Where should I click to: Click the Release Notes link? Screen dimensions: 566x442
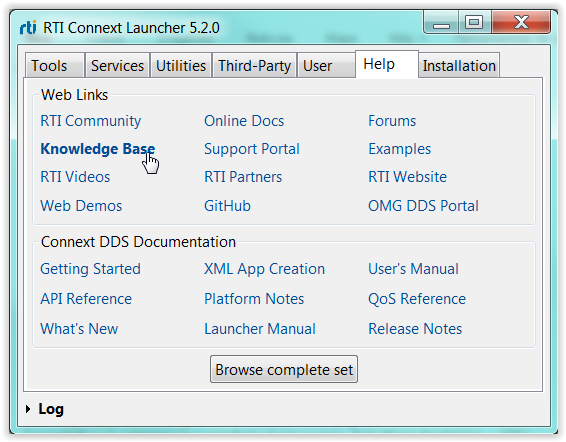415,329
